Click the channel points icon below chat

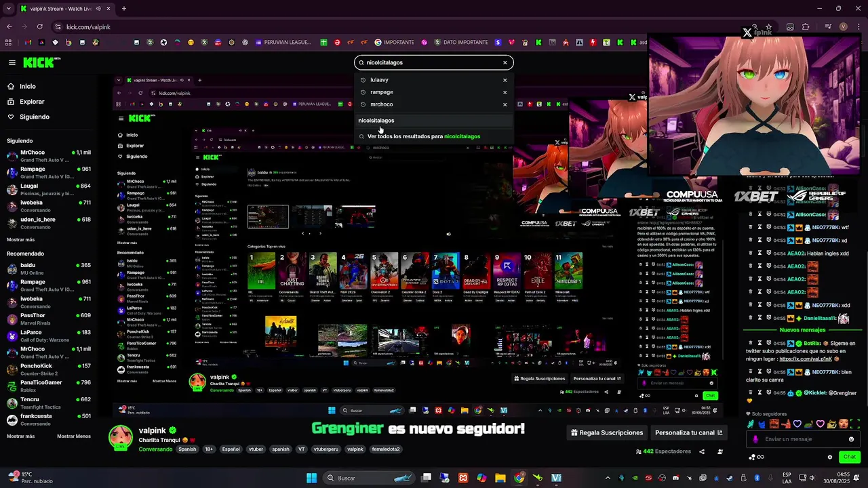click(752, 457)
